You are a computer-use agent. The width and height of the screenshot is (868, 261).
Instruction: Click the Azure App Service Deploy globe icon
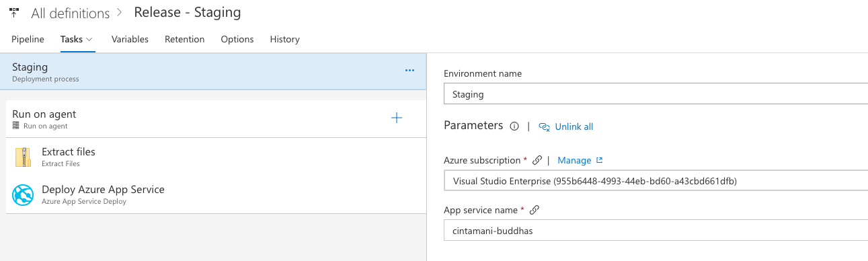[x=23, y=195]
